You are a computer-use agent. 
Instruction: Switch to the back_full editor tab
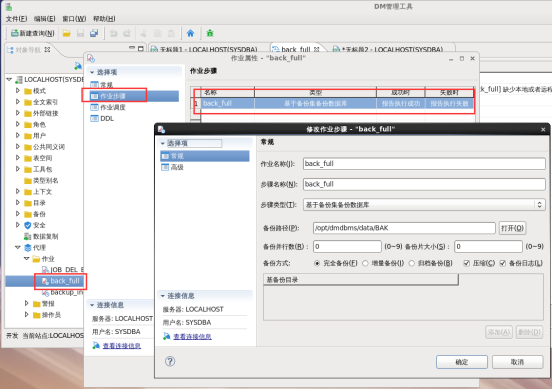296,49
